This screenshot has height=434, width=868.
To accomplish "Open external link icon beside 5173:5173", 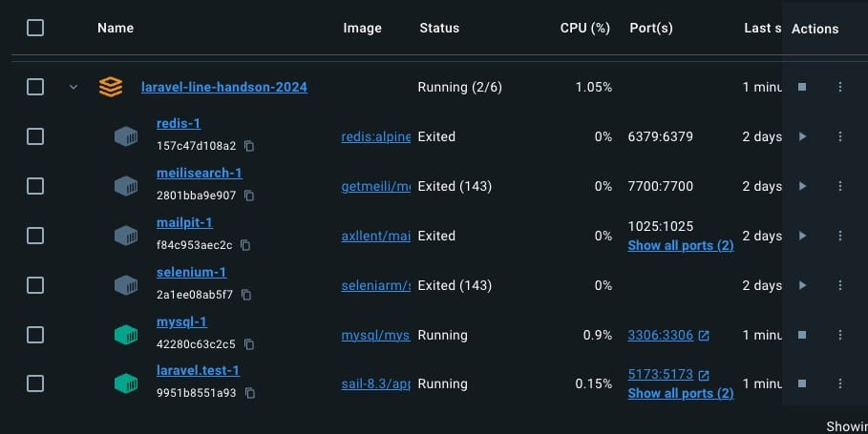I will pyautogui.click(x=704, y=376).
